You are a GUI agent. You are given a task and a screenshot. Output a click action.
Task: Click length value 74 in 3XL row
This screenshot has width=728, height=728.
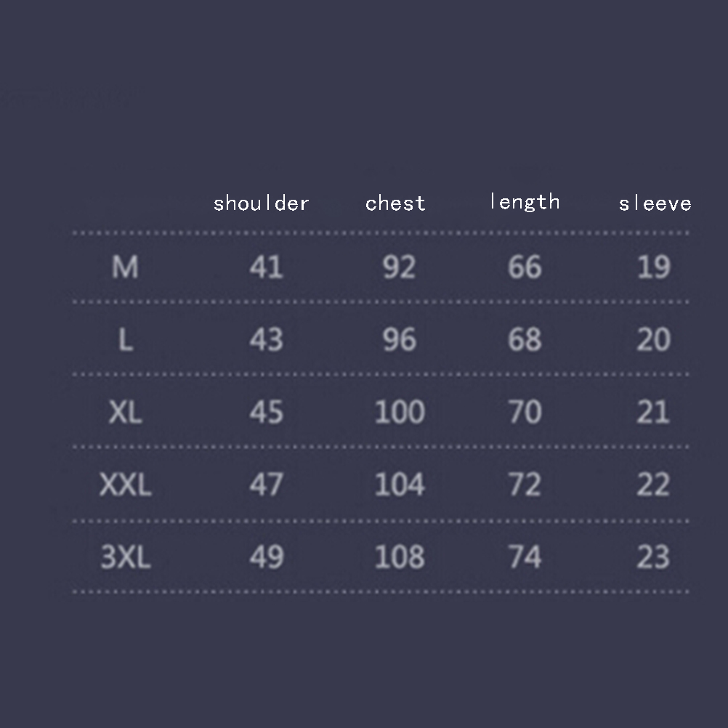525,558
